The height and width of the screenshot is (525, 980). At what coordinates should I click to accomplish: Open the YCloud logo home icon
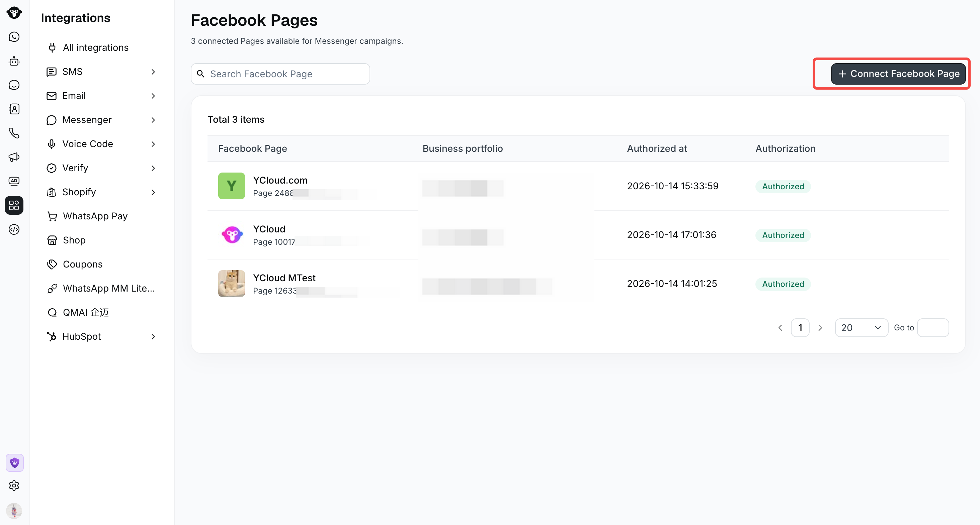(14, 13)
